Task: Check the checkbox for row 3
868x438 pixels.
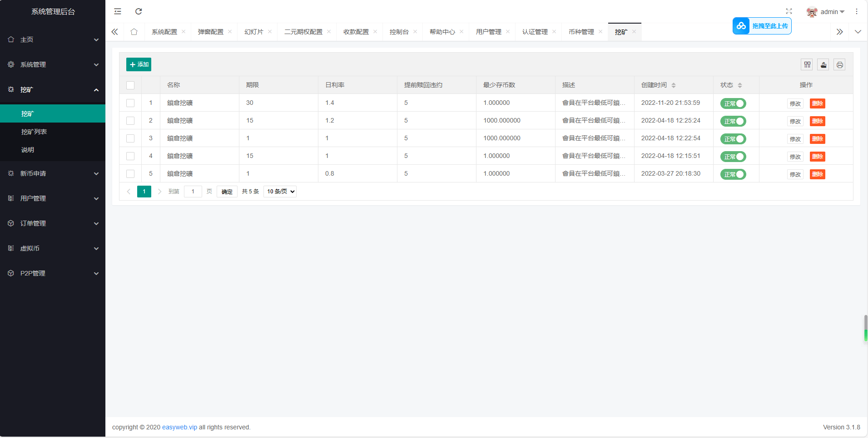Action: [130, 138]
